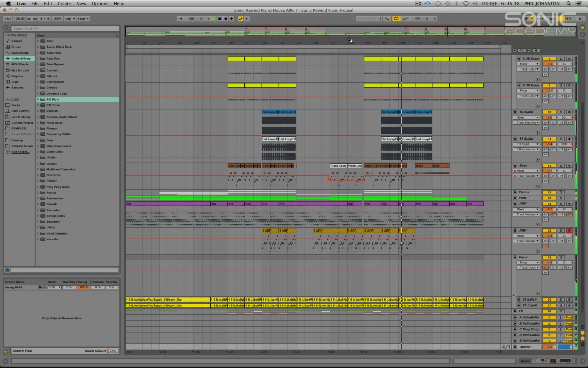Open the Options menu

click(100, 4)
